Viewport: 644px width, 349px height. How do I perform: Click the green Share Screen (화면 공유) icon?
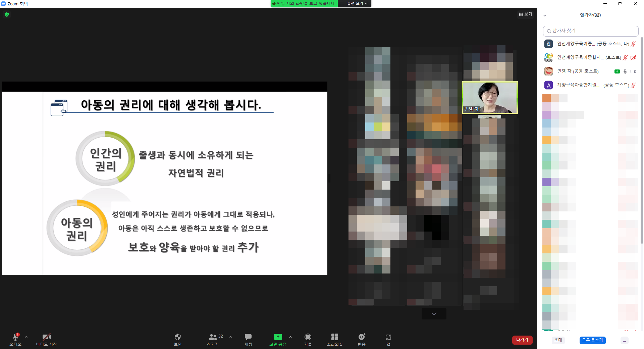pos(278,337)
